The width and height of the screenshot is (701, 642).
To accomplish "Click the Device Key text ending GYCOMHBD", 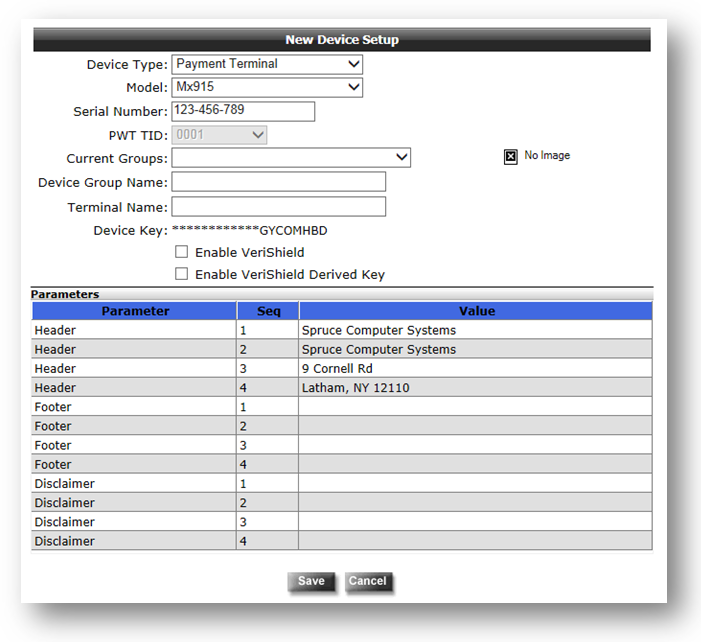I will tap(249, 231).
